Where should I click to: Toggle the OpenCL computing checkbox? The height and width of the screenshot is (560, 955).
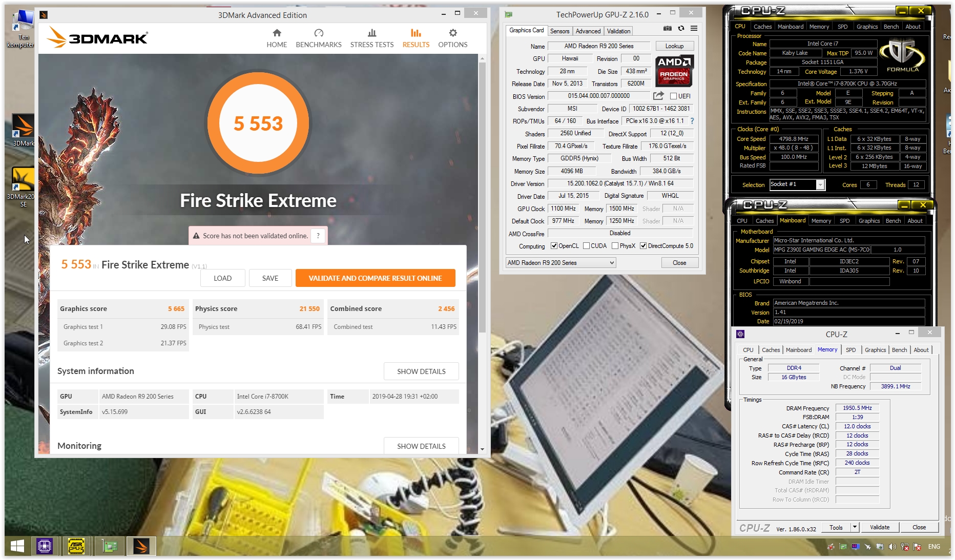coord(554,246)
